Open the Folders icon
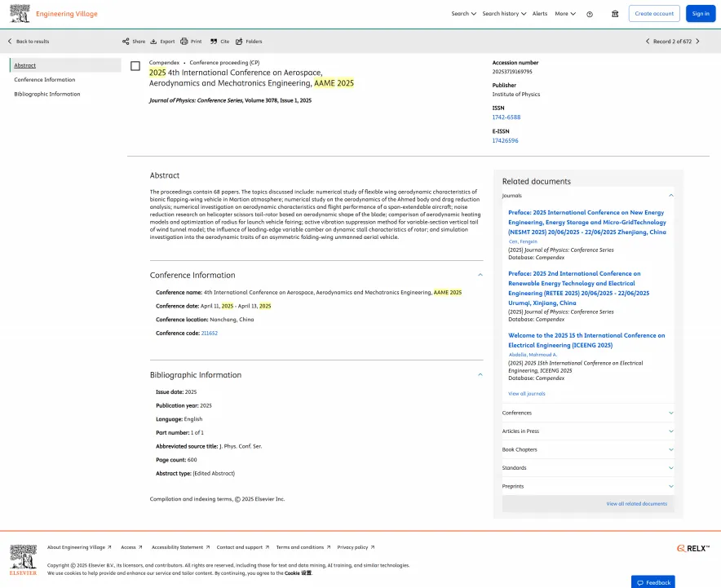This screenshot has width=721, height=588. click(239, 42)
